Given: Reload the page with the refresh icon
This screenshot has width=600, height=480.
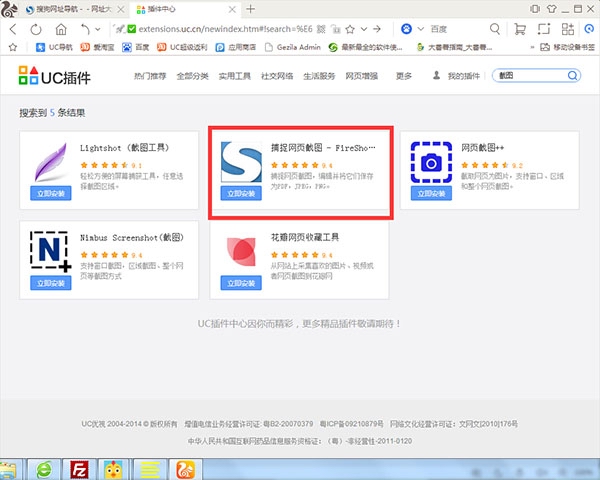Looking at the screenshot, I should click(36, 29).
